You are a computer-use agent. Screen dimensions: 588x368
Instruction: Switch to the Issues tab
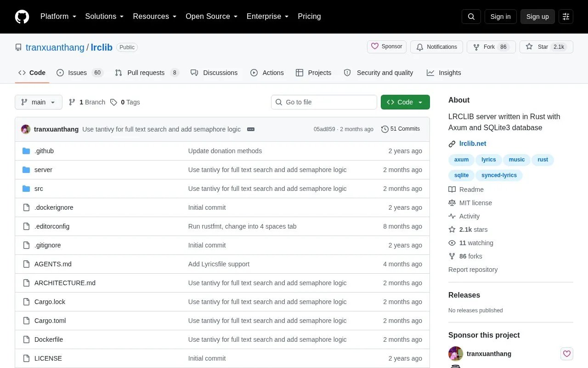click(x=79, y=73)
